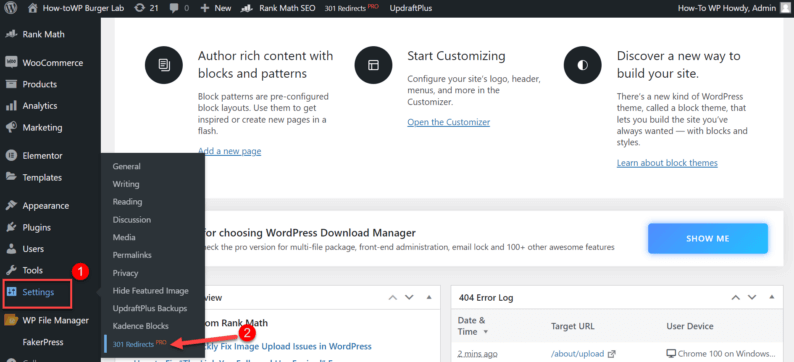Click the Start Customizing layout icon
This screenshot has height=362, width=794.
[x=374, y=65]
